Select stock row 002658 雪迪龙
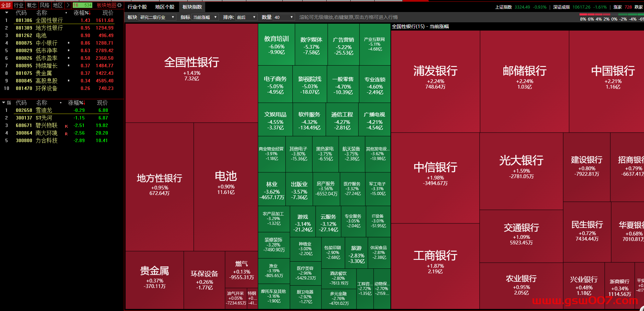644x311 pixels. tap(62, 110)
